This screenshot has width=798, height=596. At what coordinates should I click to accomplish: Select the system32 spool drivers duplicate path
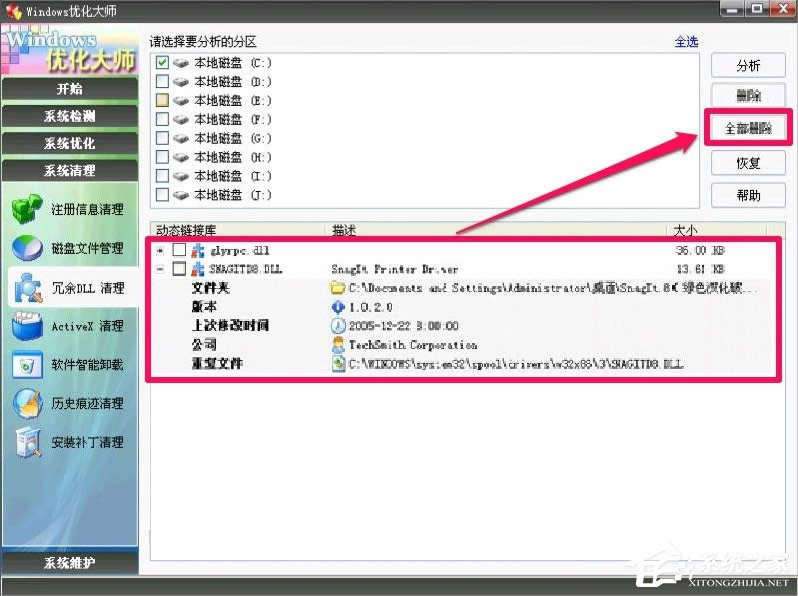point(516,364)
